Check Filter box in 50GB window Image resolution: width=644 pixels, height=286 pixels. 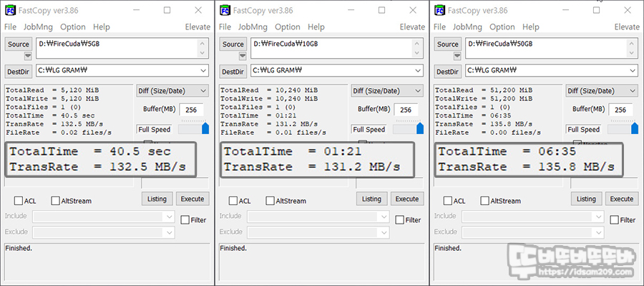coord(615,220)
